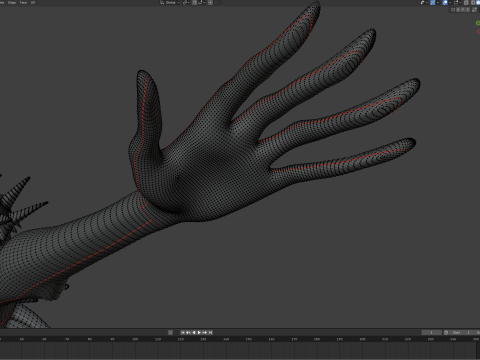Click the tool options icon near mirror buttons
Image resolution: width=480 pixels, height=360 pixels.
click(x=475, y=10)
